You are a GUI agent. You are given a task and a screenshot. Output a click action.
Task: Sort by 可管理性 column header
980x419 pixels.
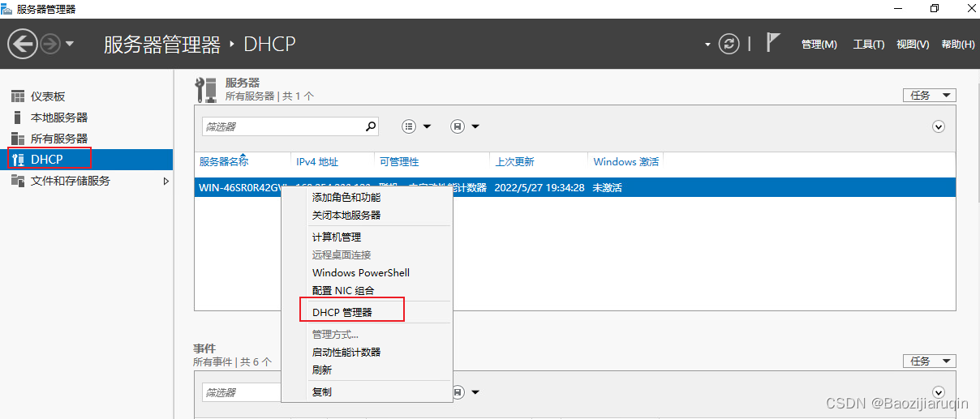point(399,161)
